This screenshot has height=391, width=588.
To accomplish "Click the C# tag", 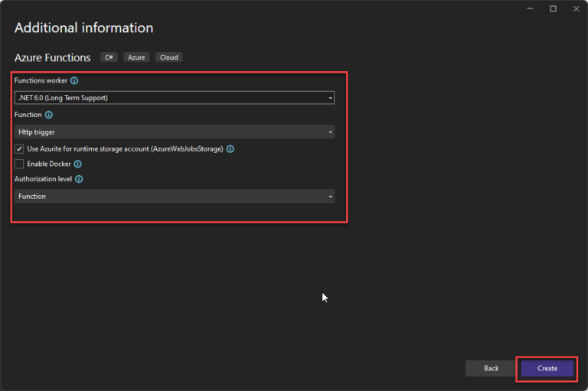I will [108, 57].
